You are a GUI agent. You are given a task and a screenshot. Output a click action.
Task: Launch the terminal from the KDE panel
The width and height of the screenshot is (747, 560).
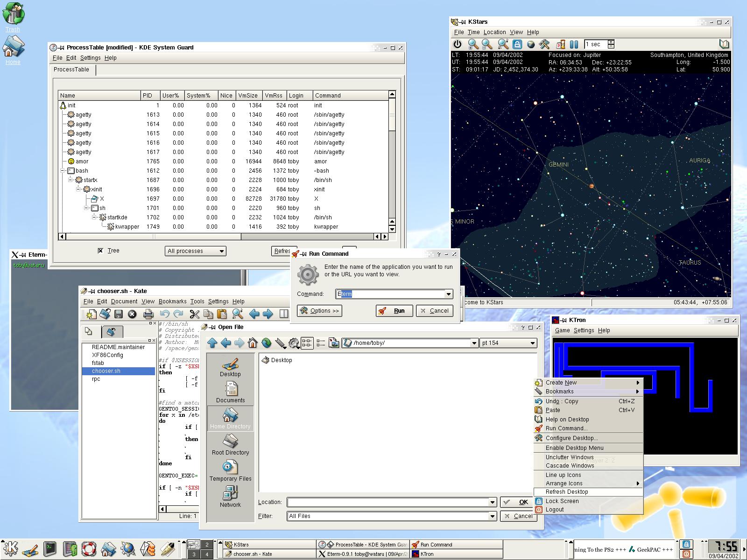pyautogui.click(x=50, y=548)
